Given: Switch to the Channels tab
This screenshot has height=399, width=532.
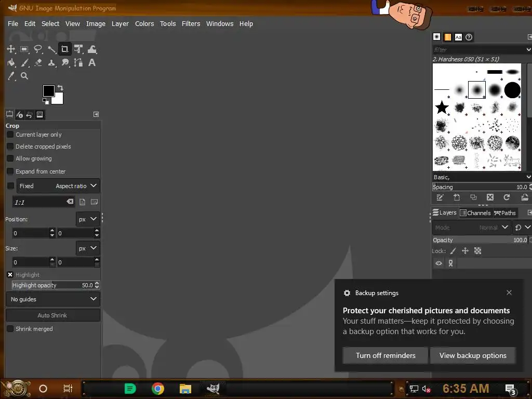Looking at the screenshot, I should 475,213.
